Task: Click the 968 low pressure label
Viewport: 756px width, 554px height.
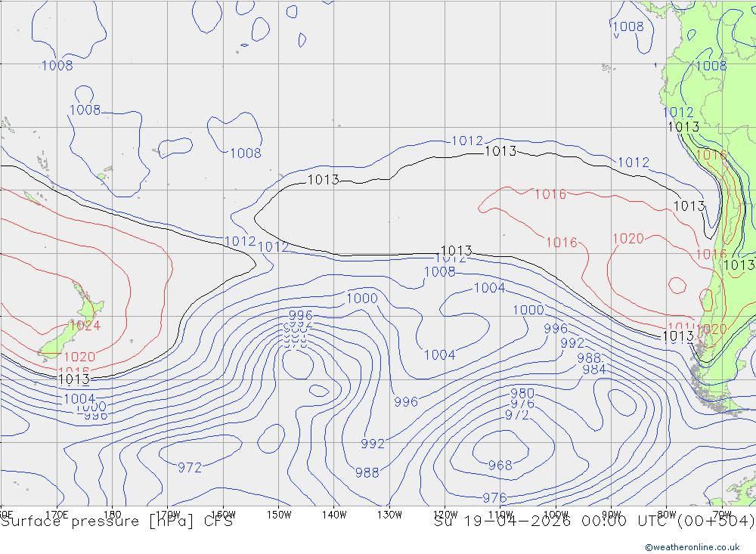Action: pos(500,466)
